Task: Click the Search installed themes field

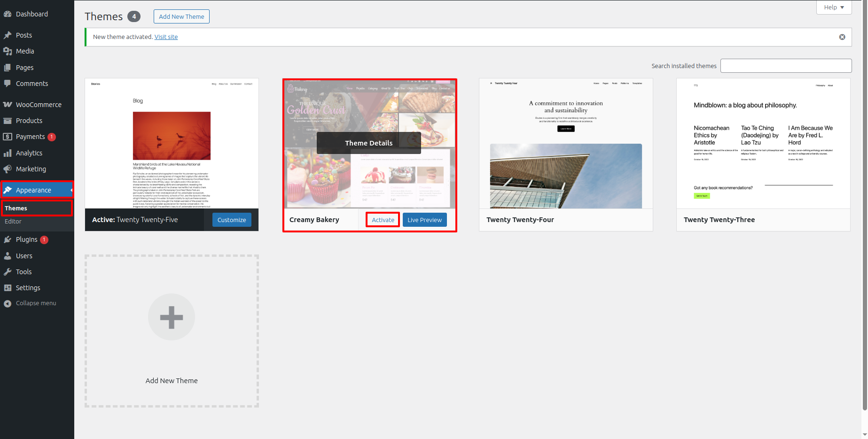Action: pyautogui.click(x=786, y=66)
